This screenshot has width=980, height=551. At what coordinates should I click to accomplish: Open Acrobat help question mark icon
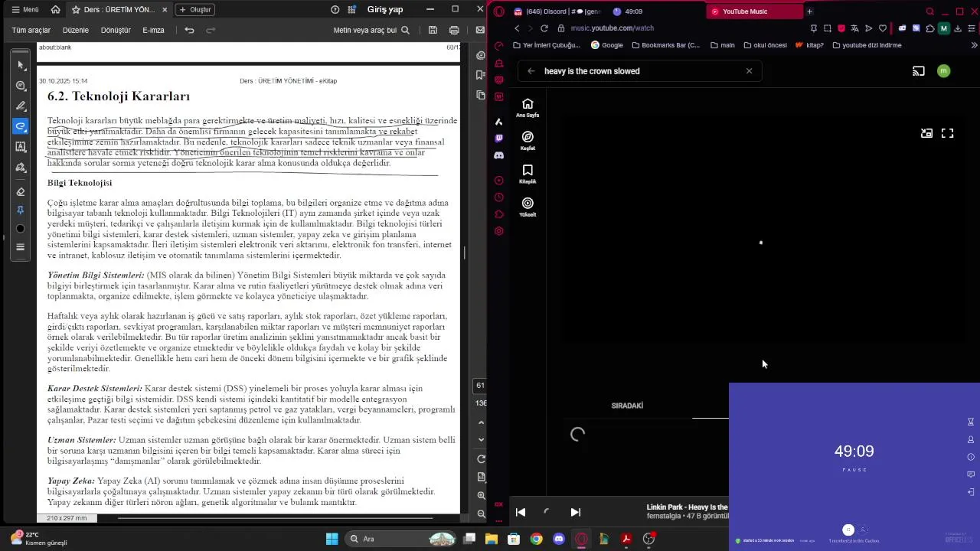[x=335, y=10]
